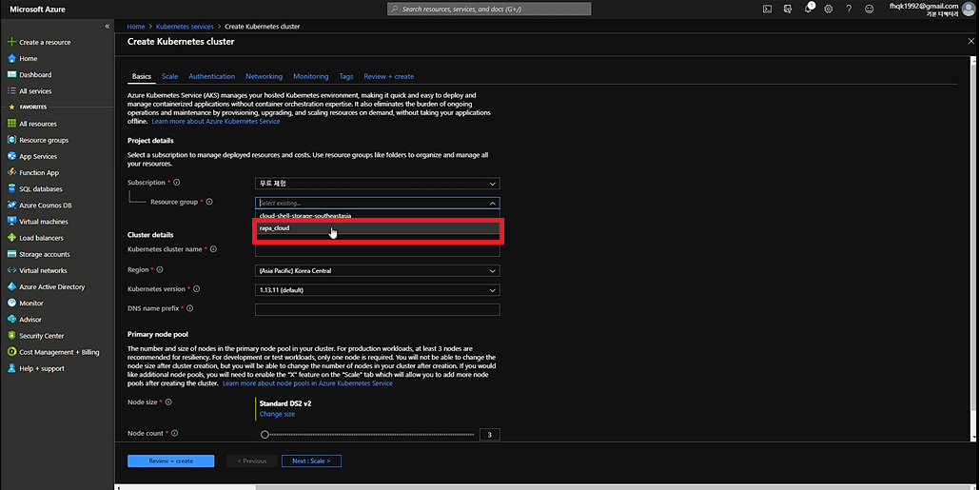Open the Cost Management + Billing icon
Viewport: 980px width, 490px height.
click(11, 352)
